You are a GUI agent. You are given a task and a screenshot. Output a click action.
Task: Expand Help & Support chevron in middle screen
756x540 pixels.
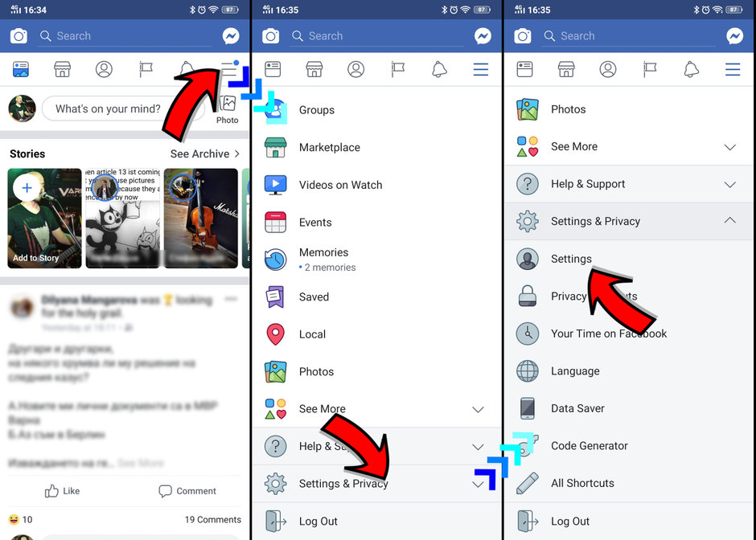[x=478, y=447]
